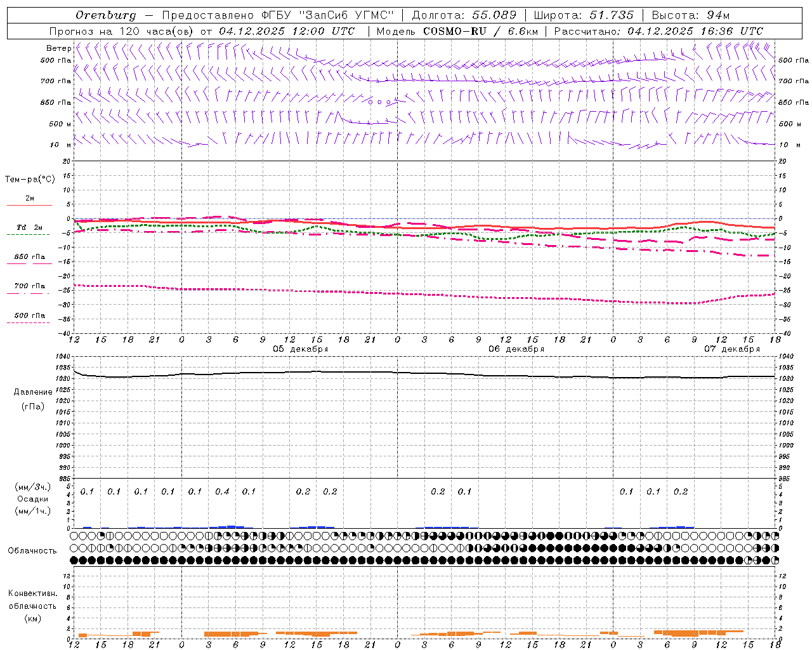The image size is (812, 650).
Task: Click the green dashed Td legend line sample
Action: tap(29, 235)
